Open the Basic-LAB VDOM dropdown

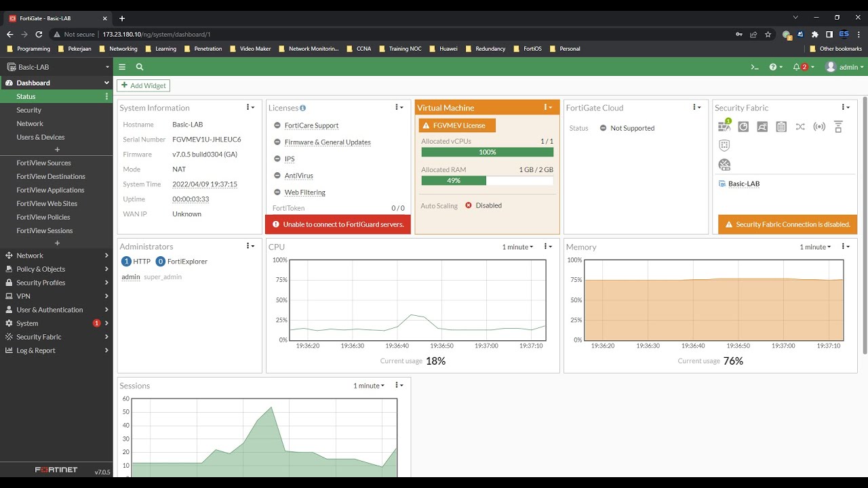(57, 67)
